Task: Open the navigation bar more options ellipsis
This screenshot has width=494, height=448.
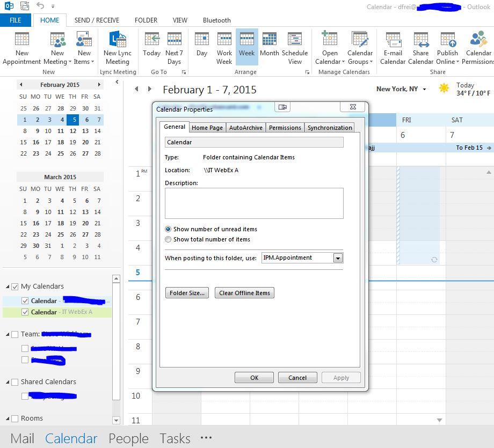Action: (x=206, y=438)
